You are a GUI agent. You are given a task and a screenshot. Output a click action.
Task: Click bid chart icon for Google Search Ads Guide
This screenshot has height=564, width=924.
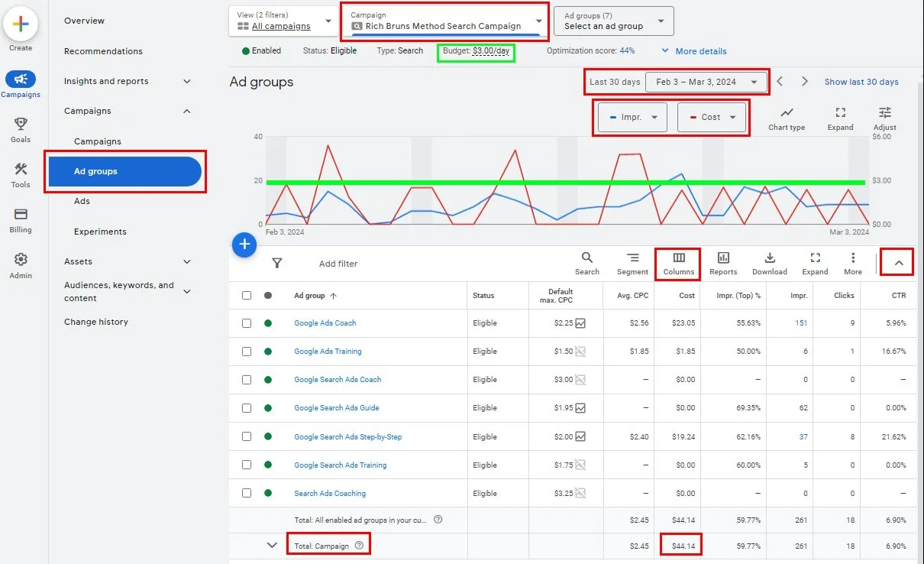(580, 407)
